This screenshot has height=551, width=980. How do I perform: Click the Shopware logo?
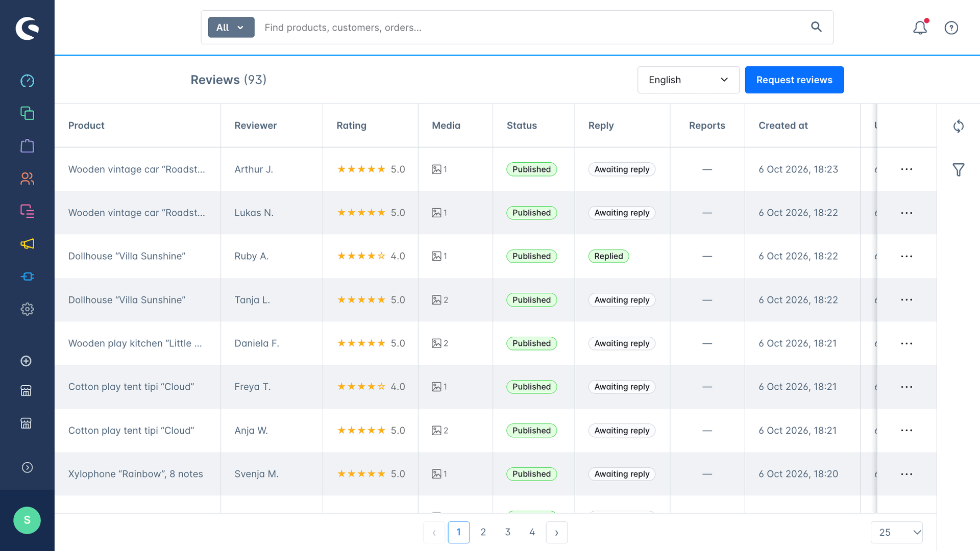[x=27, y=28]
